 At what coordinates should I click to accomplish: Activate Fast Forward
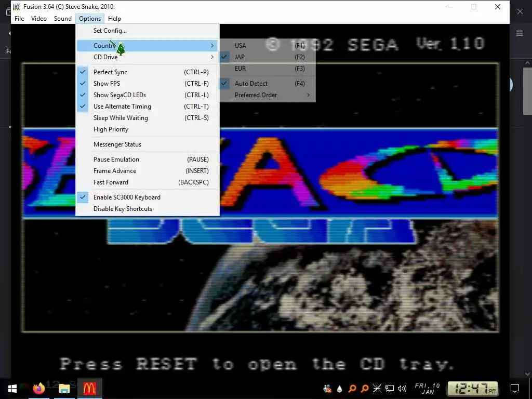[x=147, y=182]
